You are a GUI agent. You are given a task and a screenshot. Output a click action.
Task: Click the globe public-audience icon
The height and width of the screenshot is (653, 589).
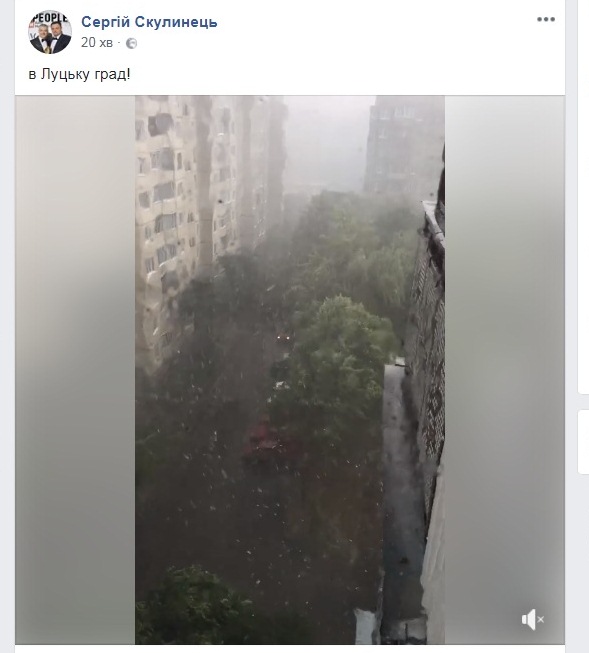point(131,43)
